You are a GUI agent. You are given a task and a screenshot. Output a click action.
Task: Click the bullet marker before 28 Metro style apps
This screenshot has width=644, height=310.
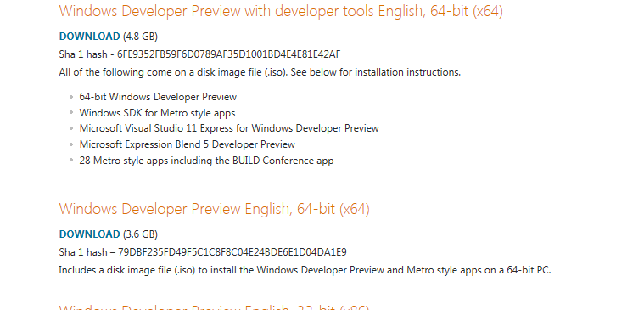pyautogui.click(x=71, y=160)
